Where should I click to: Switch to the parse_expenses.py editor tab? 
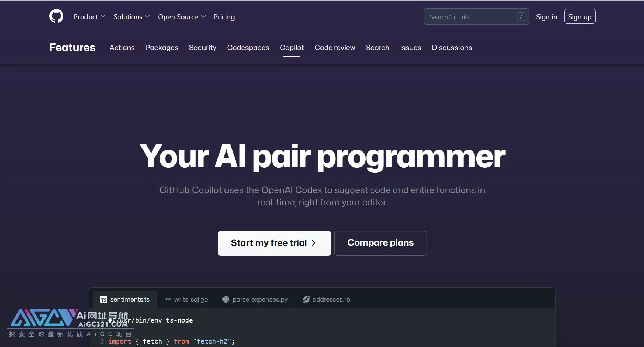point(255,299)
